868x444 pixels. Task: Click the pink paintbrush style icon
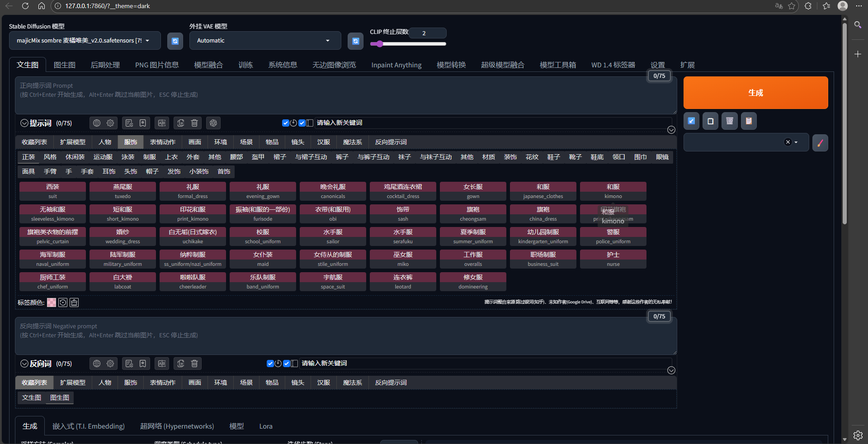(x=820, y=142)
